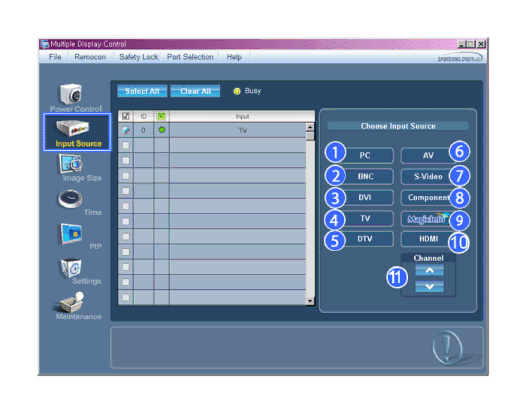Viewport: 526px width, 413px height.
Task: Click the Channel up arrow
Action: (429, 270)
